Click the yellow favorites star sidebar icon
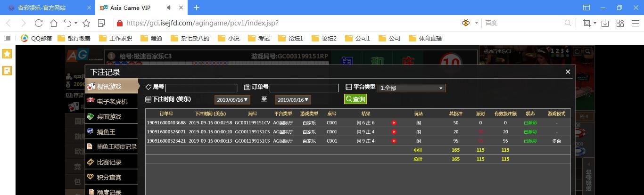 click(x=7, y=54)
